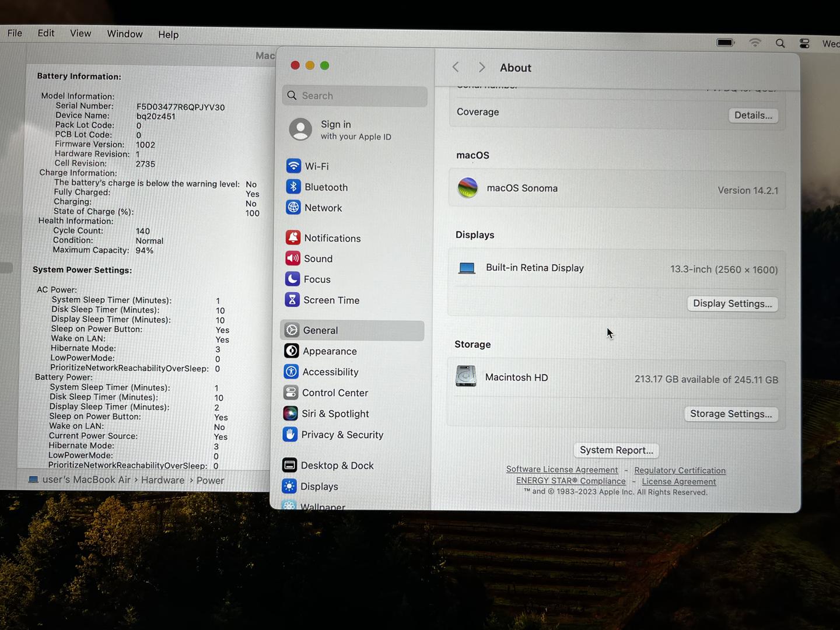Select Hardware in the path bar

click(163, 480)
